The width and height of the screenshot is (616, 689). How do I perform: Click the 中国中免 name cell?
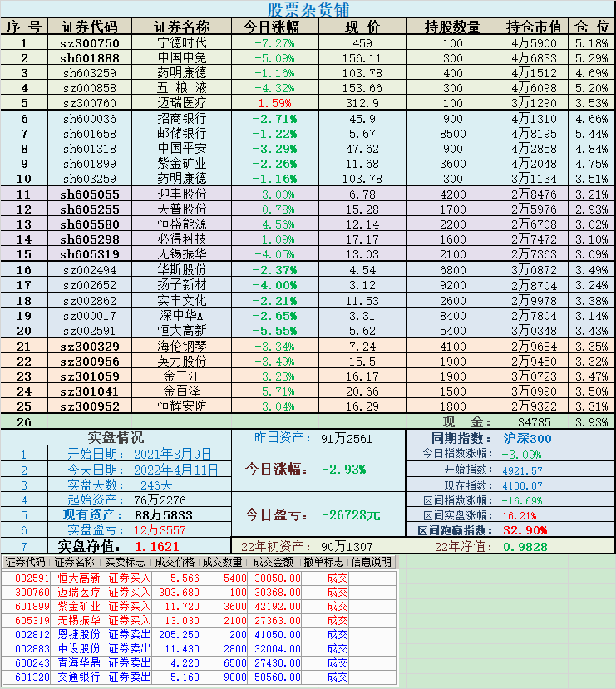coord(181,58)
